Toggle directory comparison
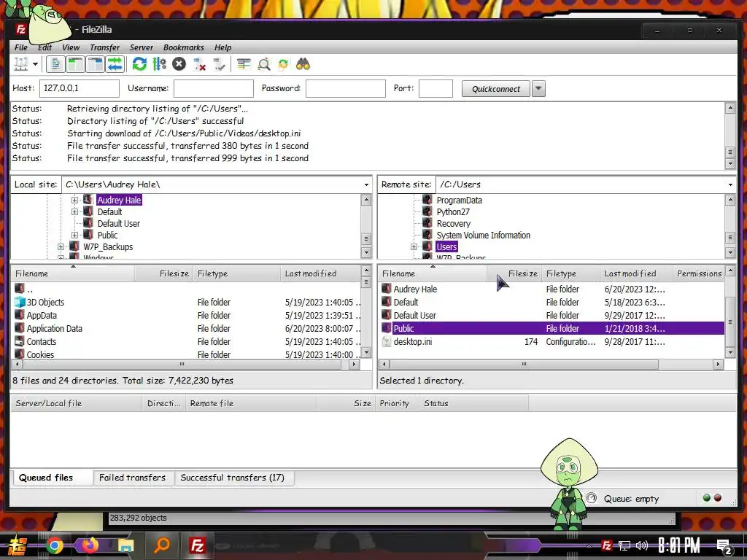Image resolution: width=747 pixels, height=560 pixels. click(x=264, y=64)
